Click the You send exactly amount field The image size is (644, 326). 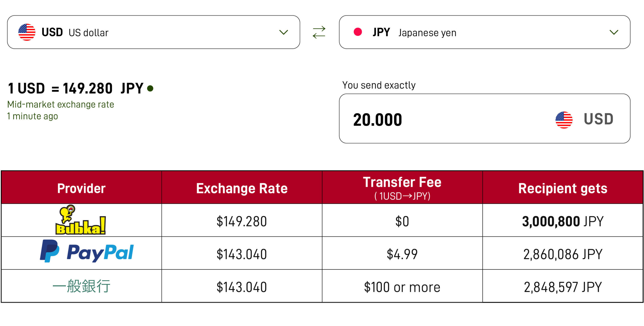(x=378, y=119)
